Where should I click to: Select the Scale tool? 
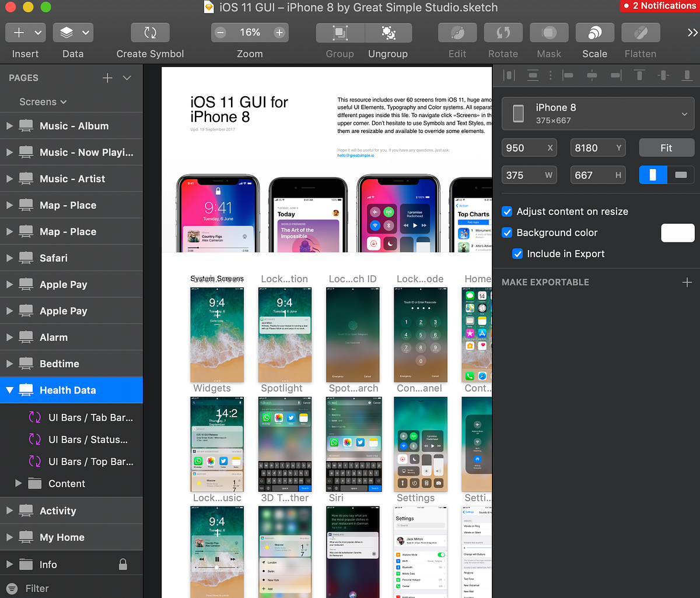[594, 33]
